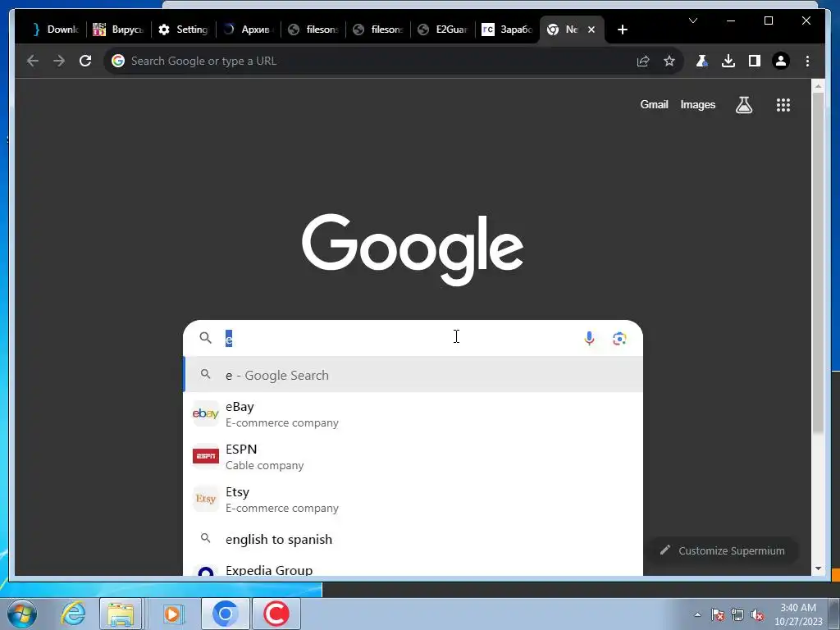Choose the ESPN suggestion
The width and height of the screenshot is (840, 630).
(413, 456)
